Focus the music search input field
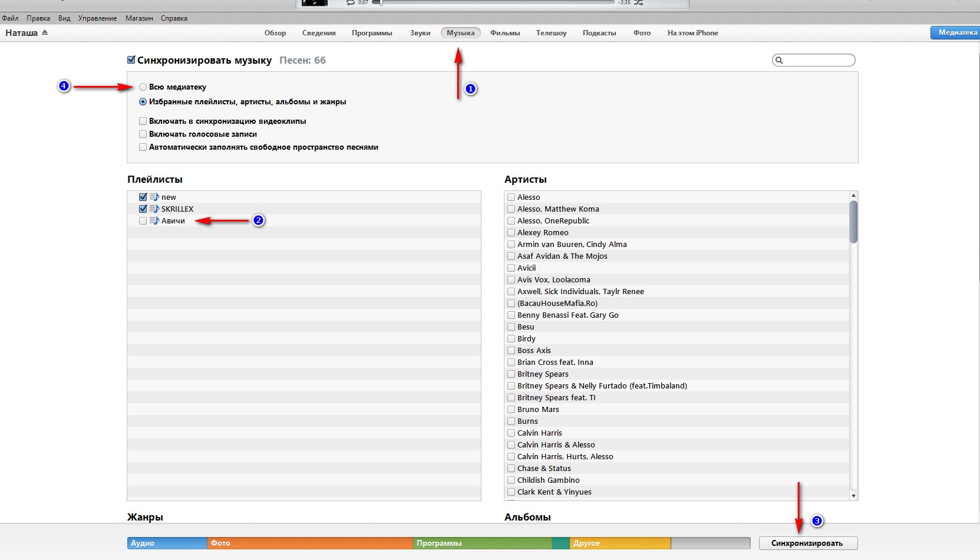 pos(814,60)
